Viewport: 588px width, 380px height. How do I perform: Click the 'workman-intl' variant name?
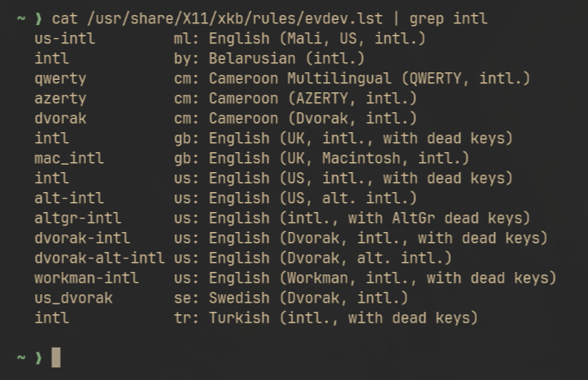(86, 278)
